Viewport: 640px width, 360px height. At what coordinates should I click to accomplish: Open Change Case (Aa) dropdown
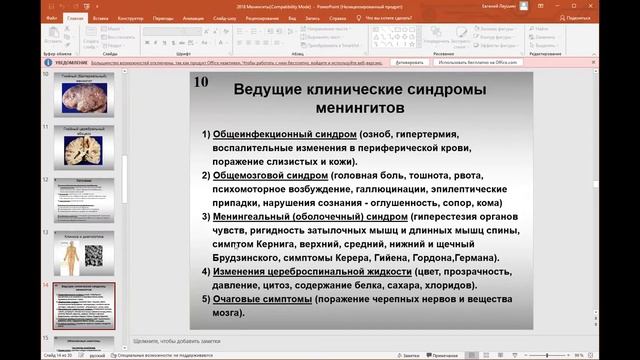click(204, 42)
